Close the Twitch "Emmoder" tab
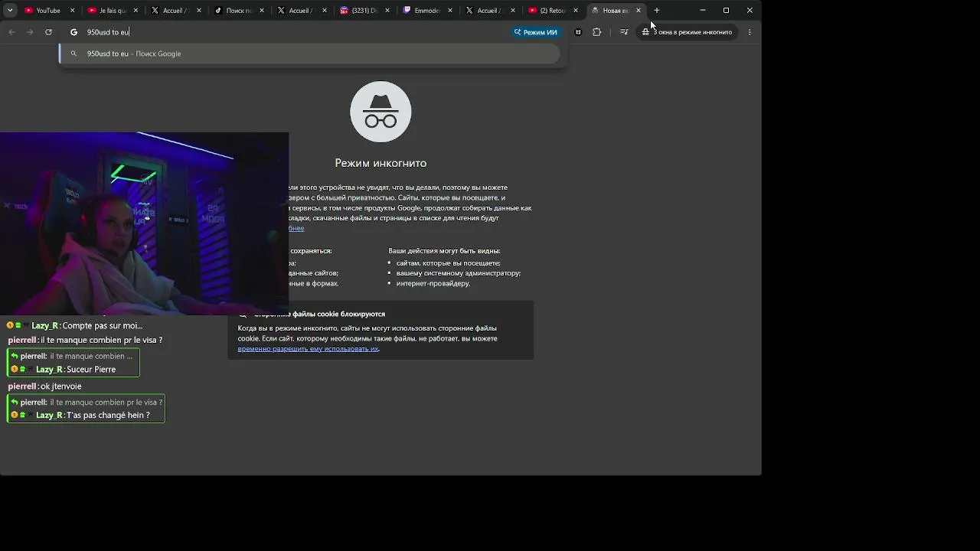This screenshot has height=551, width=980. (449, 11)
